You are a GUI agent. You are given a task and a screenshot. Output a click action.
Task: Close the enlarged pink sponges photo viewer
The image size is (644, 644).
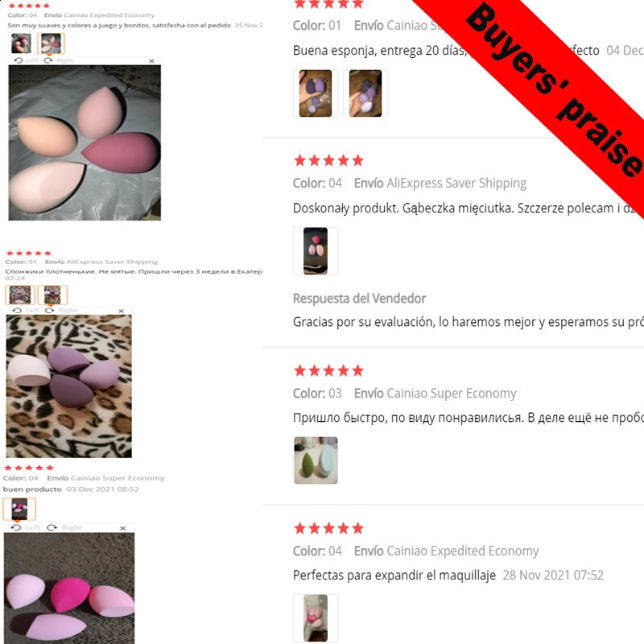click(151, 61)
